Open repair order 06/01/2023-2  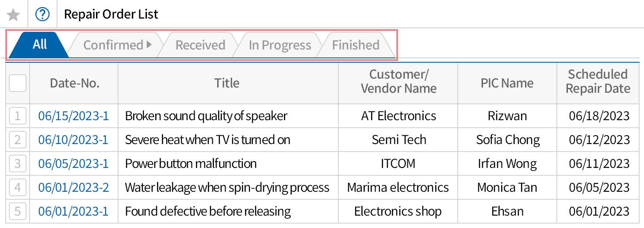(x=73, y=188)
